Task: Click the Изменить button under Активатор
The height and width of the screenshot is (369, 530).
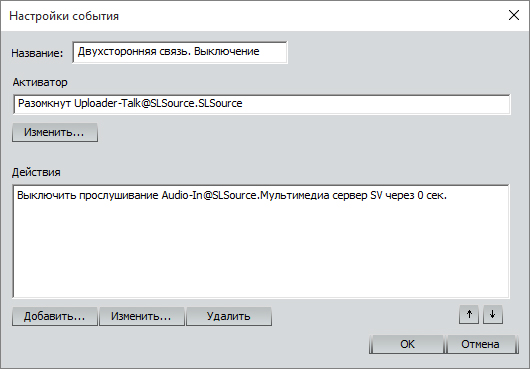Action: (x=55, y=132)
